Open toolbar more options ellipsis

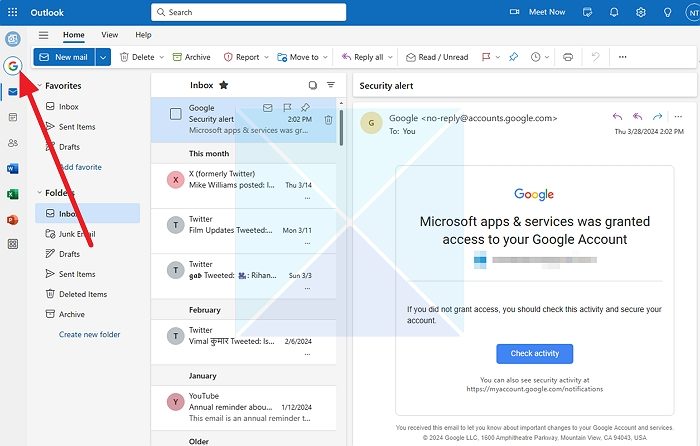pos(622,57)
